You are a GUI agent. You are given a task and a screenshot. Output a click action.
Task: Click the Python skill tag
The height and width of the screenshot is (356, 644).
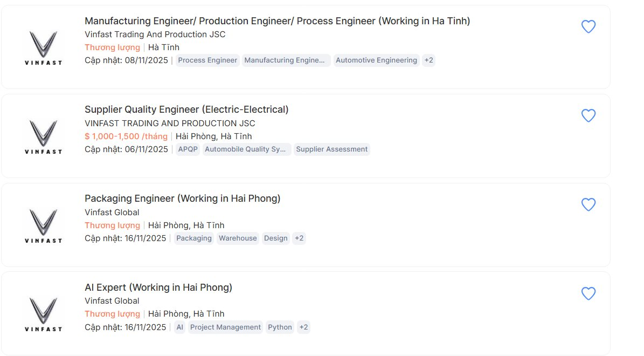tap(280, 327)
